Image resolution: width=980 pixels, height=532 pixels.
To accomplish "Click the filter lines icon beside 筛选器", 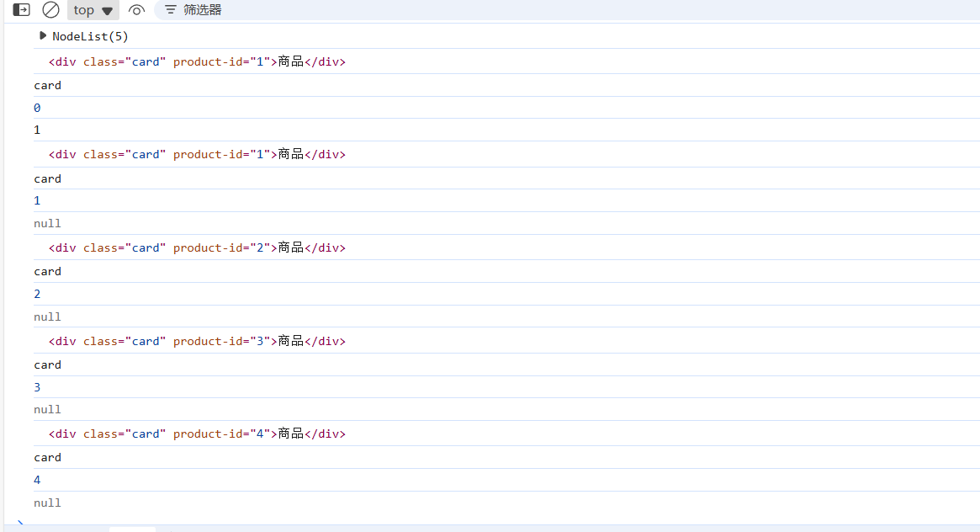I will click(170, 10).
